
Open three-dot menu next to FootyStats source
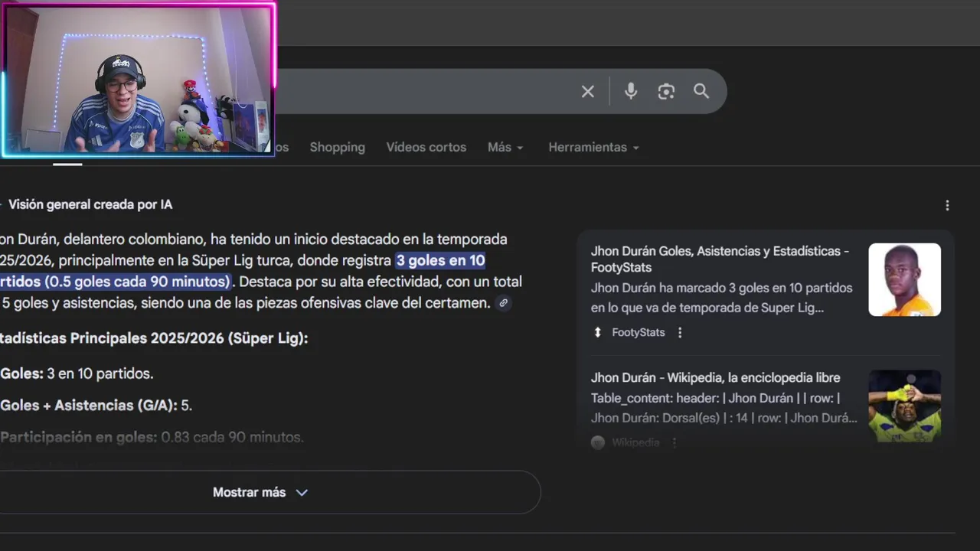pos(680,332)
